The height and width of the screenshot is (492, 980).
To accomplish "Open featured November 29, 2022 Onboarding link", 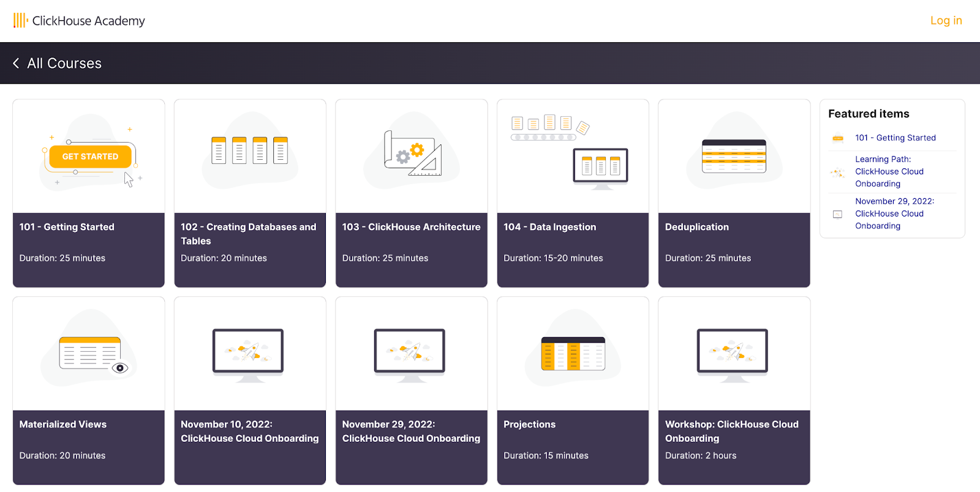I will pos(894,214).
